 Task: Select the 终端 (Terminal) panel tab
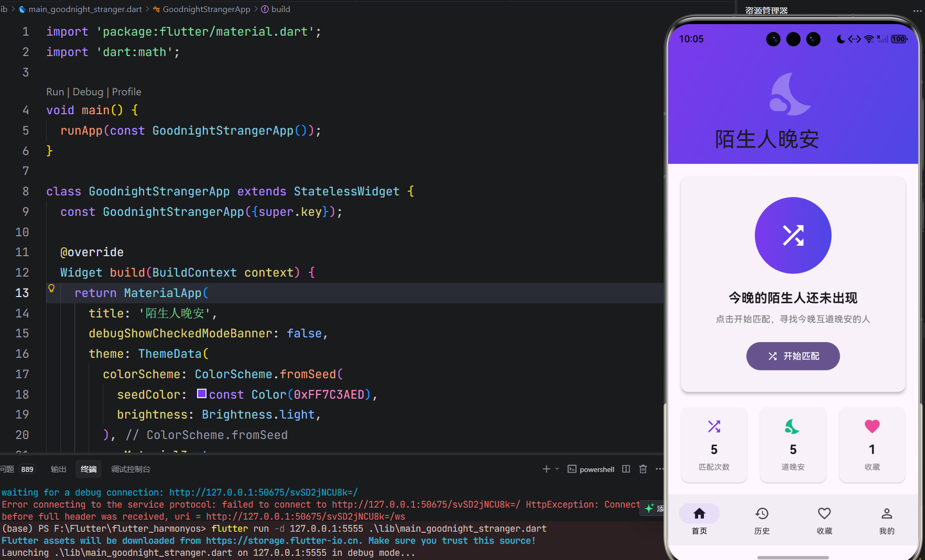pos(89,469)
